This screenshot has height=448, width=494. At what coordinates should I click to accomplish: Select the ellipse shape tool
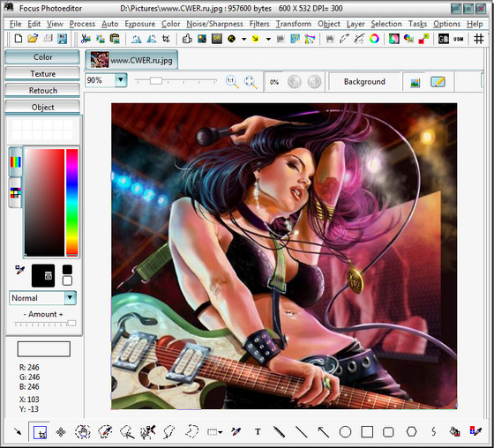pyautogui.click(x=345, y=431)
